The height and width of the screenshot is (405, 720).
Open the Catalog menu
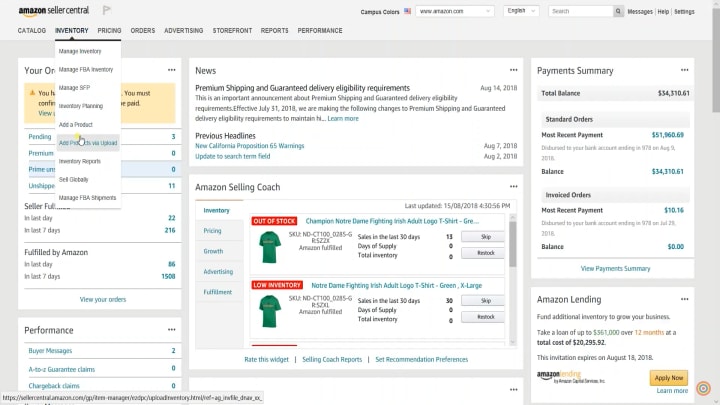tap(32, 30)
